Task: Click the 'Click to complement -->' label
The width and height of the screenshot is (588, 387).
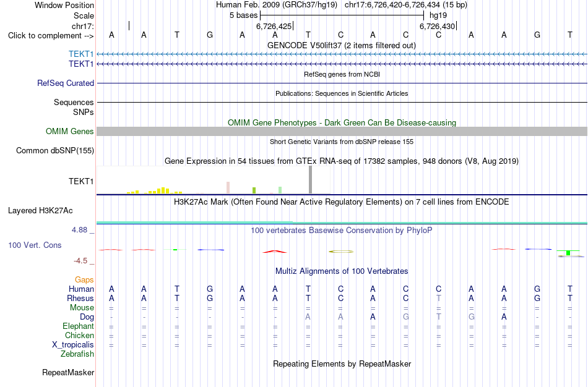Action: point(51,36)
